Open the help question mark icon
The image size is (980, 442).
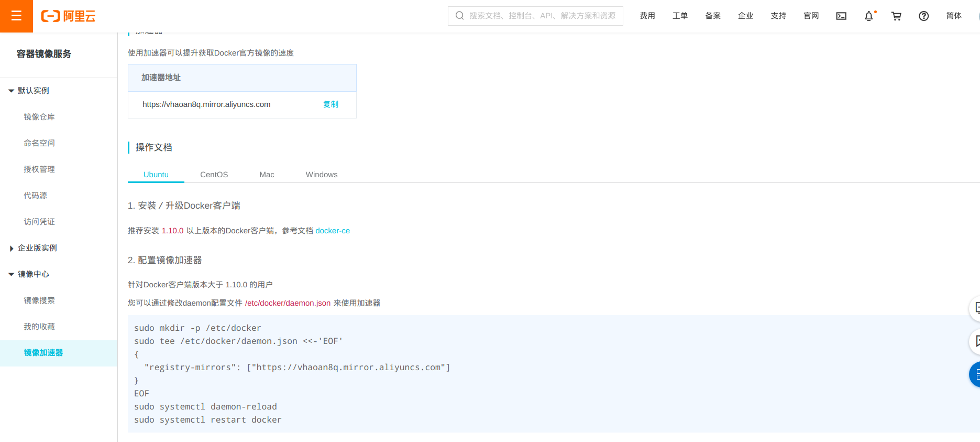tap(924, 16)
